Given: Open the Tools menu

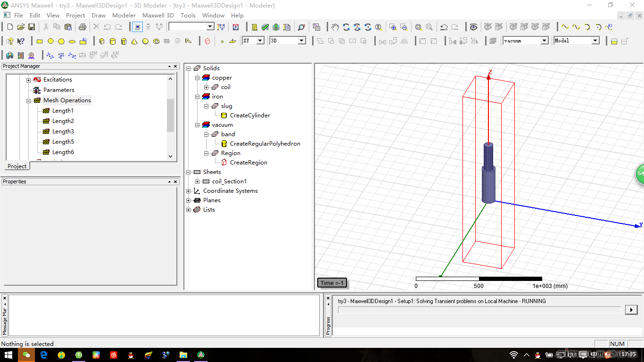Looking at the screenshot, I should tap(188, 16).
